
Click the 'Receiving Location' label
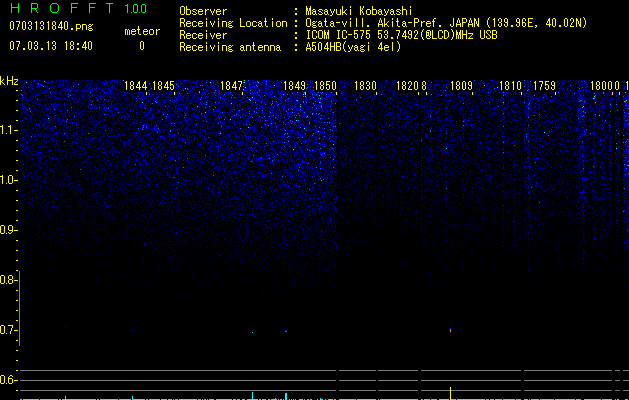click(x=233, y=23)
